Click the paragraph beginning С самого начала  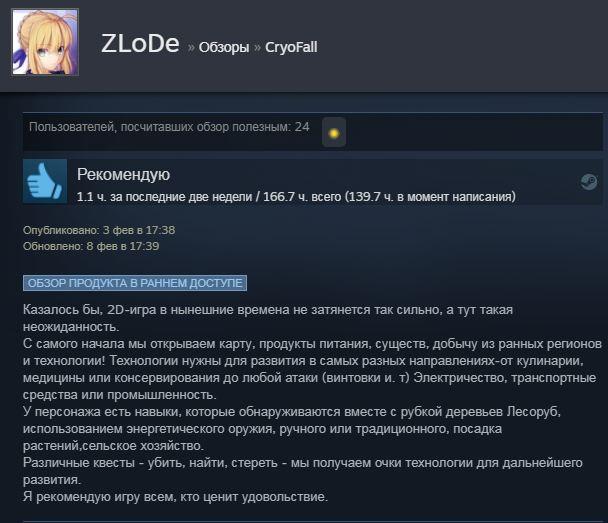[x=313, y=369]
